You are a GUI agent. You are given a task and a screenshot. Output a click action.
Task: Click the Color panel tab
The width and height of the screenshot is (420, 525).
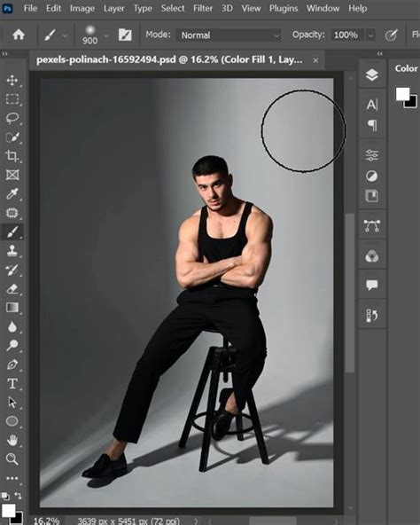(x=406, y=68)
